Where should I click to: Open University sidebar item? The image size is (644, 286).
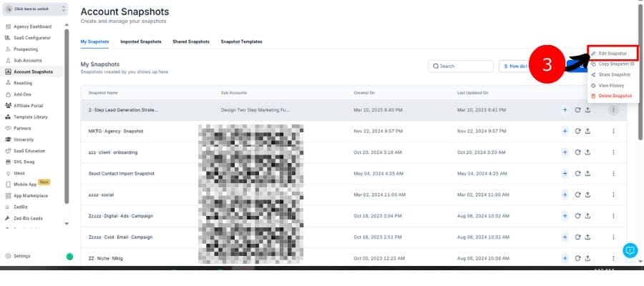24,139
